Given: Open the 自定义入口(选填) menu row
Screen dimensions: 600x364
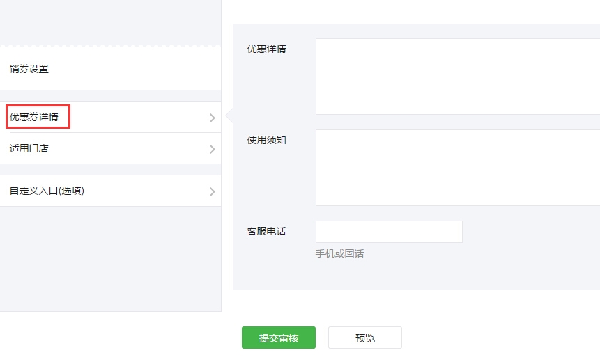Looking at the screenshot, I should point(110,191).
